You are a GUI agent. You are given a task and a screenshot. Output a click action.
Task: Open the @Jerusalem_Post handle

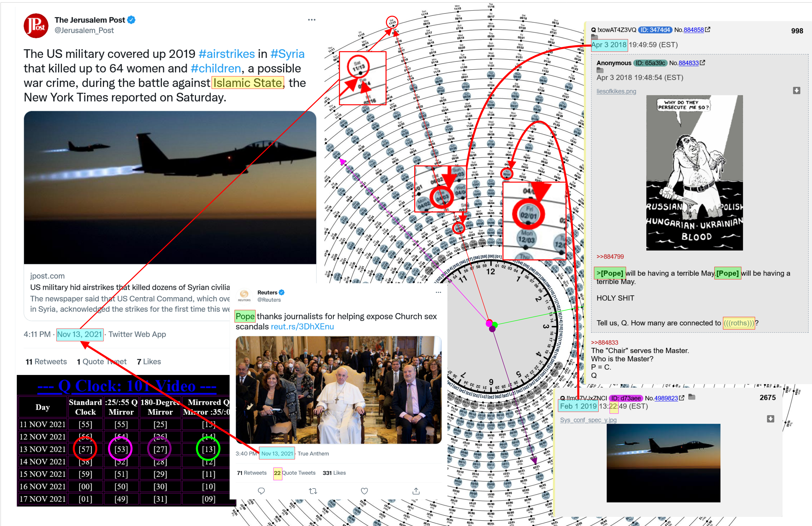pos(84,30)
